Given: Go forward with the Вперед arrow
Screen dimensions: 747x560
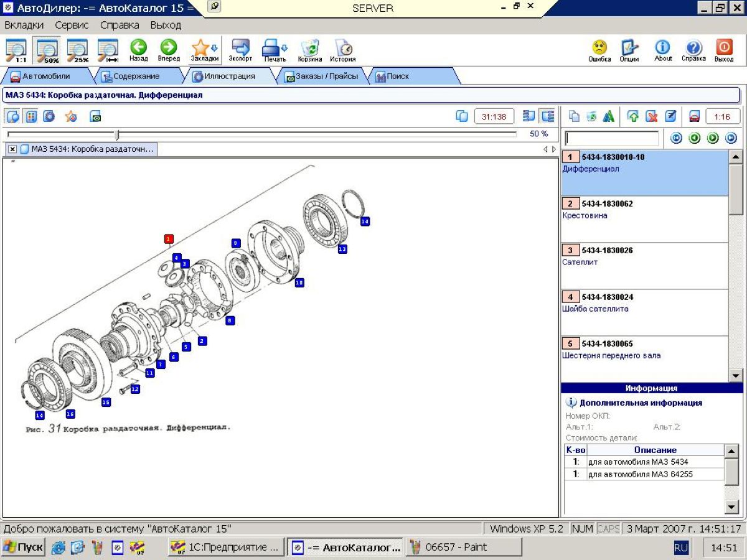Looking at the screenshot, I should click(x=168, y=50).
